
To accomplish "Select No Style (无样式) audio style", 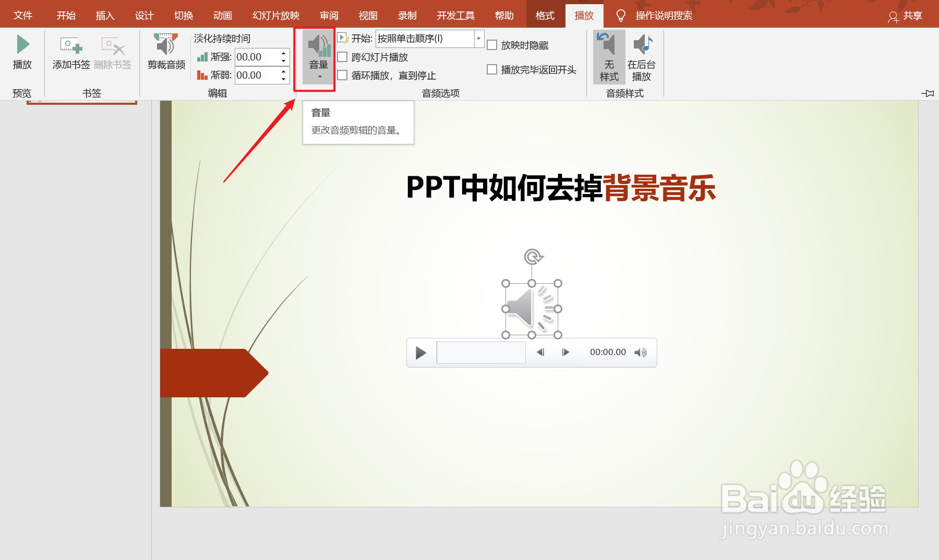I will coord(609,57).
